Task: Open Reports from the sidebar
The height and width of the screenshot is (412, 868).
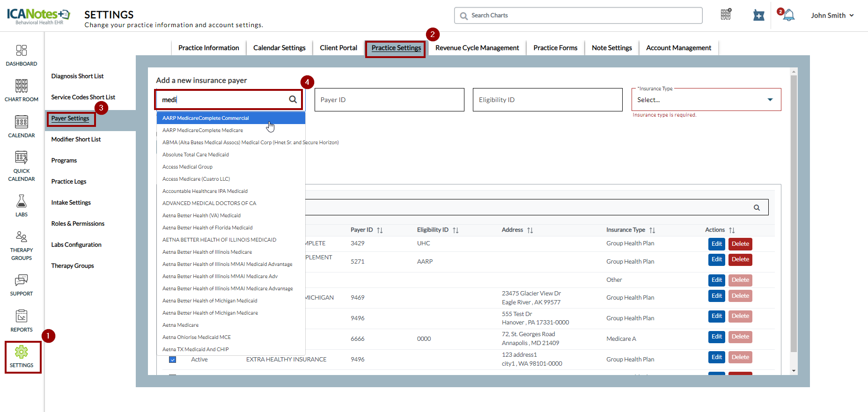Action: (x=22, y=321)
